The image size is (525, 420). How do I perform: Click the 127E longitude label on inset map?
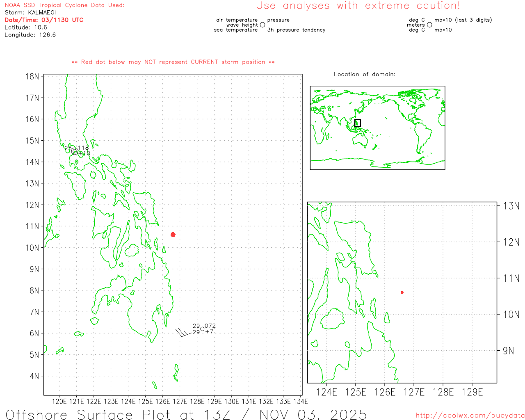[x=413, y=392]
